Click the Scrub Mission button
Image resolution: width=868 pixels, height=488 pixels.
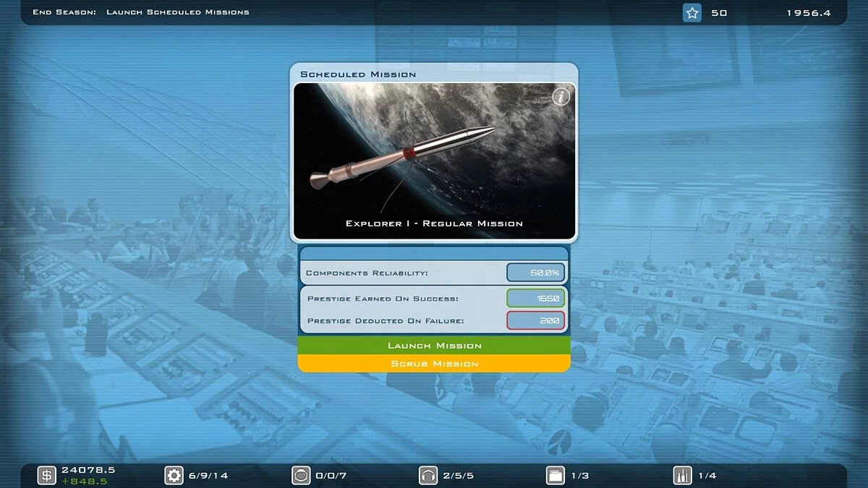434,363
